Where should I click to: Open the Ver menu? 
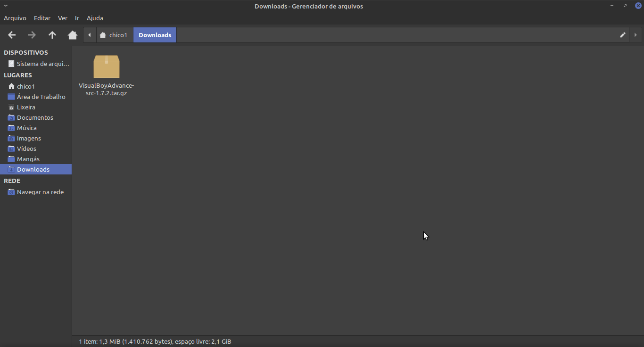point(63,18)
